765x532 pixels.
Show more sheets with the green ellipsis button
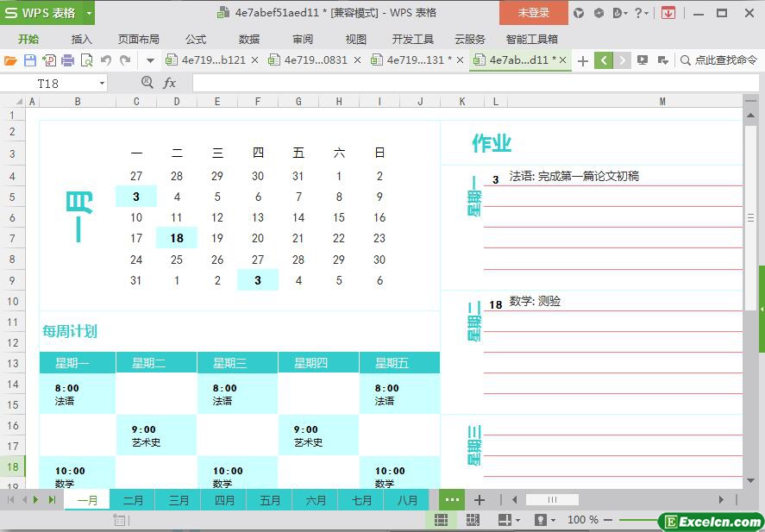(x=452, y=500)
